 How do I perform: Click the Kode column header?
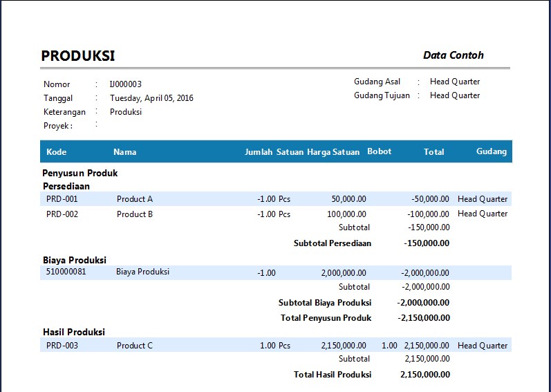56,152
